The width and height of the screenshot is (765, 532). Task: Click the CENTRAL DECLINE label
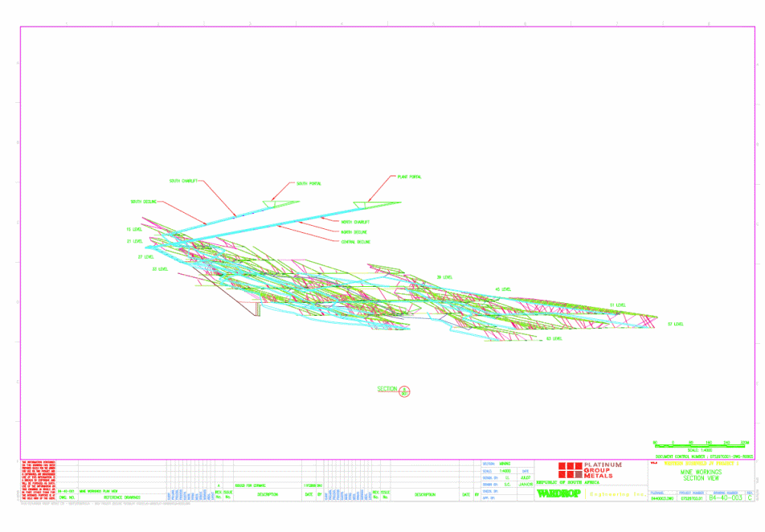click(x=356, y=242)
